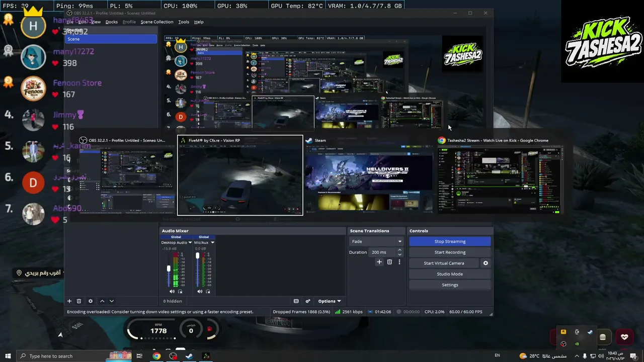The image size is (644, 362).
Task: Click the Stop Streaming button
Action: click(x=450, y=241)
